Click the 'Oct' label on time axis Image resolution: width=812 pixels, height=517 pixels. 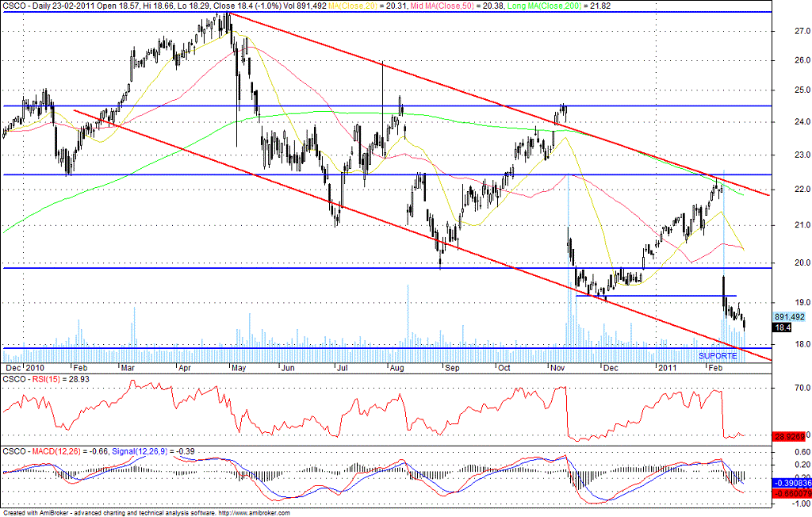pos(504,368)
